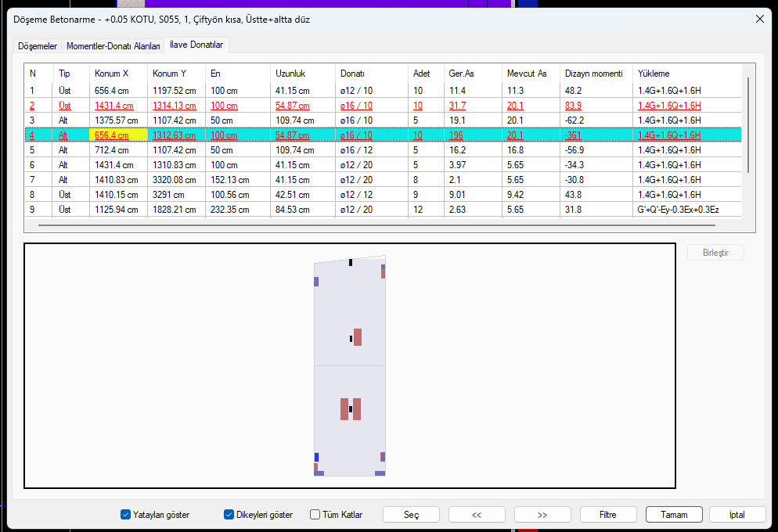The width and height of the screenshot is (778, 532).
Task: Click the horizontal scrollbar under the table
Action: tap(376, 225)
